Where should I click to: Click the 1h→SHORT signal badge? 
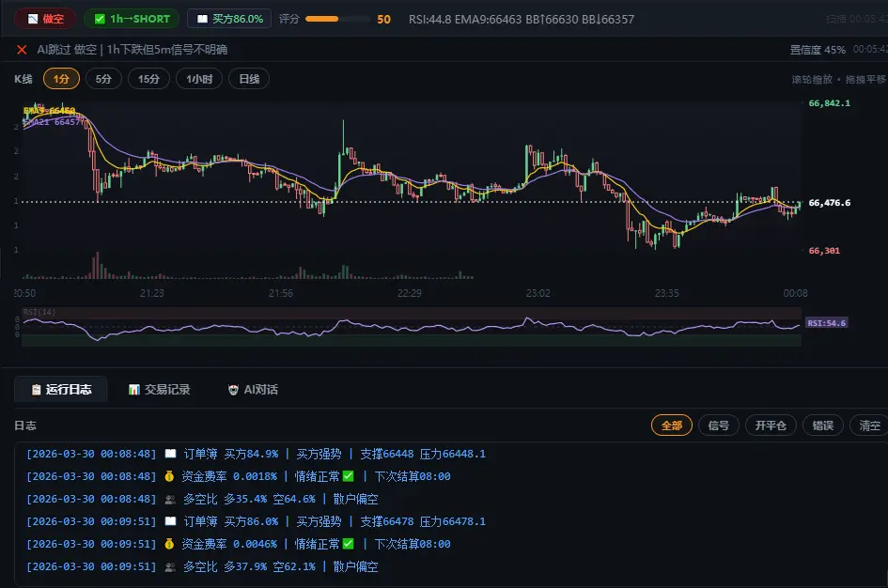(x=132, y=19)
